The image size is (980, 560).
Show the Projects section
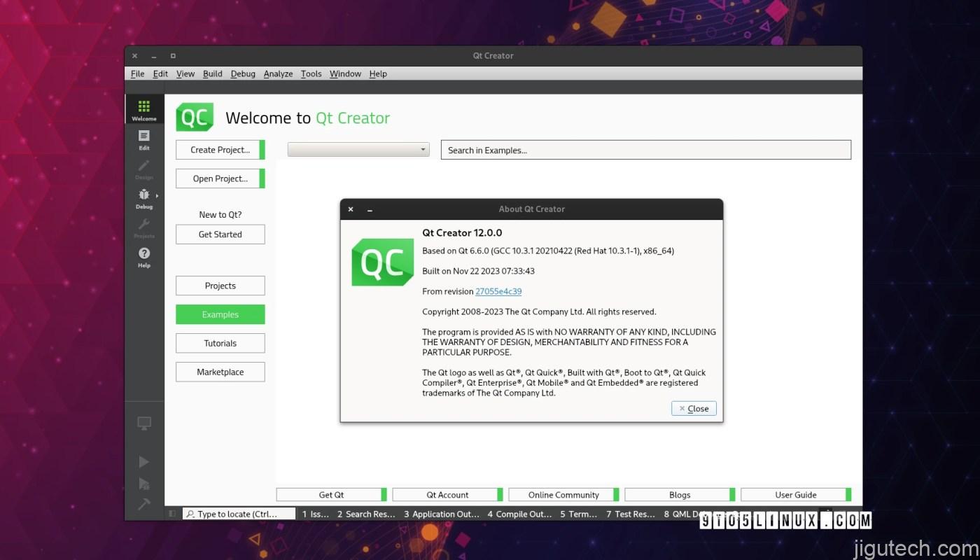pyautogui.click(x=220, y=286)
